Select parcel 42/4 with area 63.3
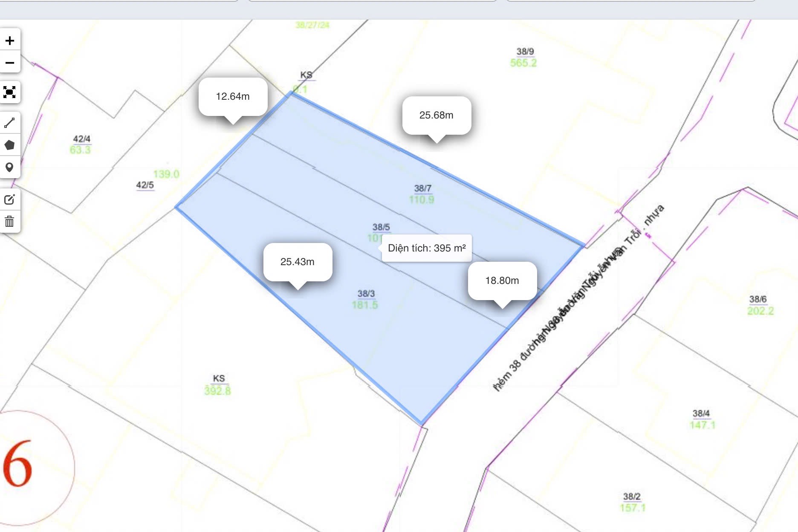The height and width of the screenshot is (532, 798). point(81,145)
